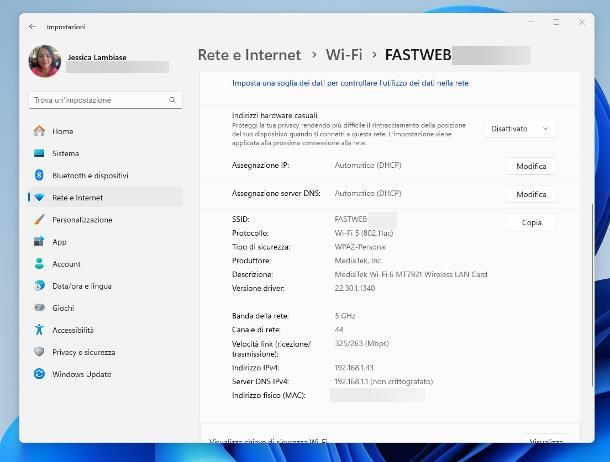Go to Wi-Fi breadcrumb
The image size is (610, 462).
point(344,55)
